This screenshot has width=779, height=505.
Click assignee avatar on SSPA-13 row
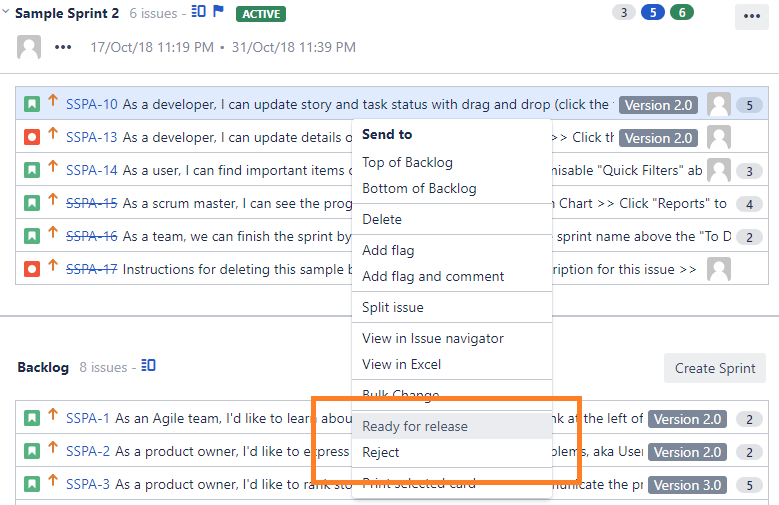coord(719,137)
